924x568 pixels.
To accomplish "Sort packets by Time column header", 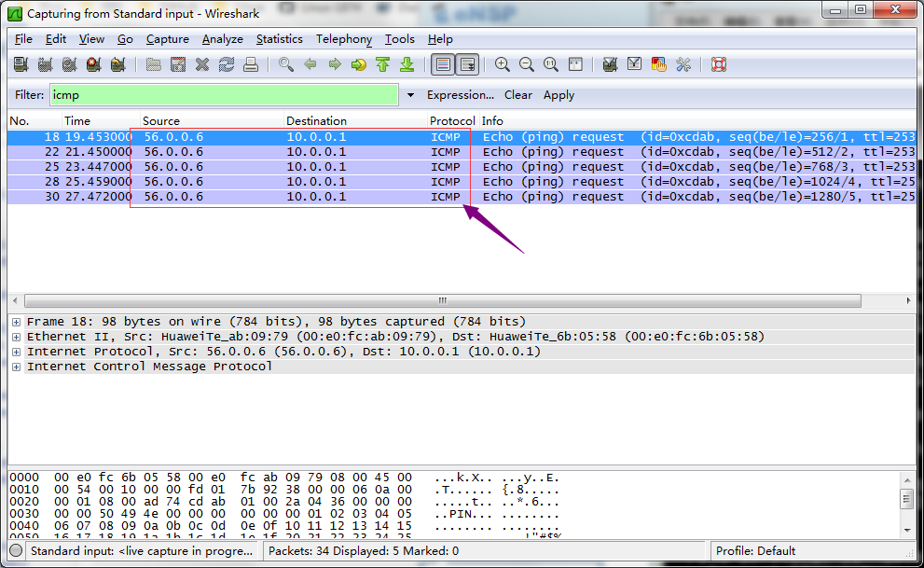I will [x=101, y=121].
